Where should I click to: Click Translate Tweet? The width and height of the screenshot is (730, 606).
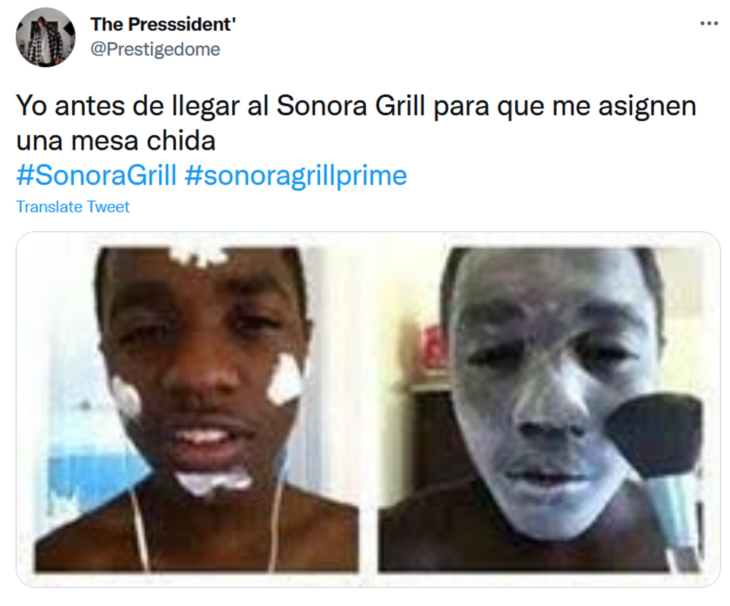click(73, 207)
